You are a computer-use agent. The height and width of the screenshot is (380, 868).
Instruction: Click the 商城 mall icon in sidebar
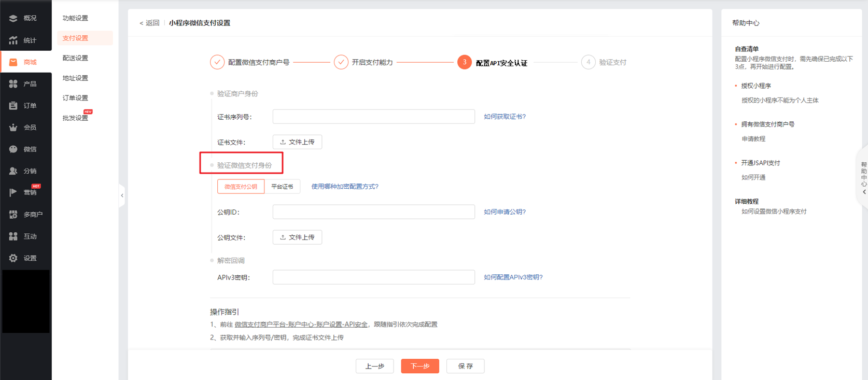[x=13, y=62]
